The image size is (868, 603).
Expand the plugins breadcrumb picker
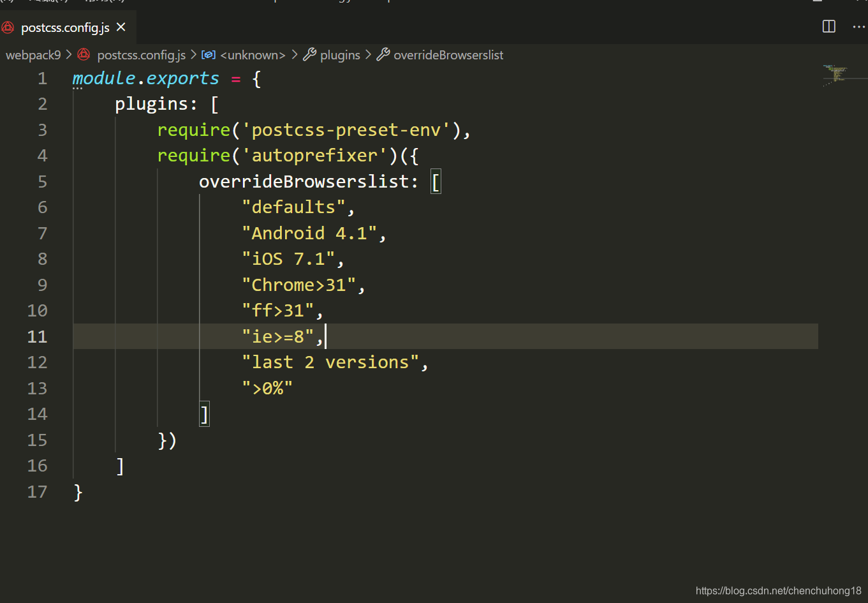pos(340,55)
